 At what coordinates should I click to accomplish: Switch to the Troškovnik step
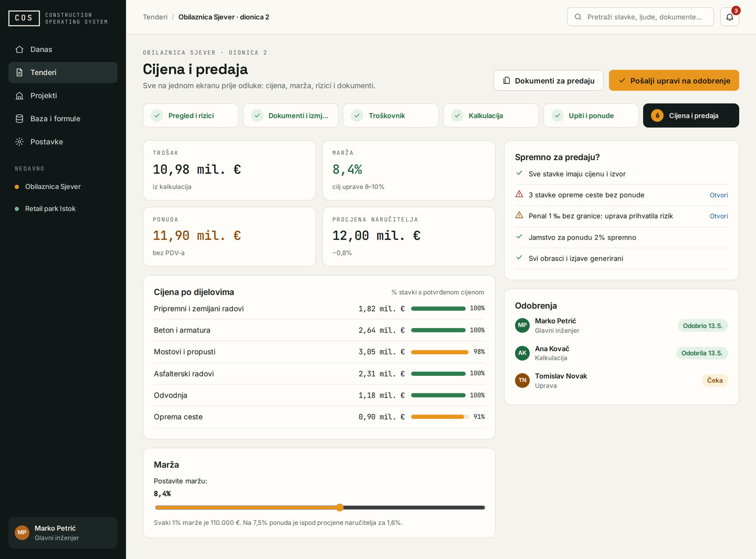[391, 116]
